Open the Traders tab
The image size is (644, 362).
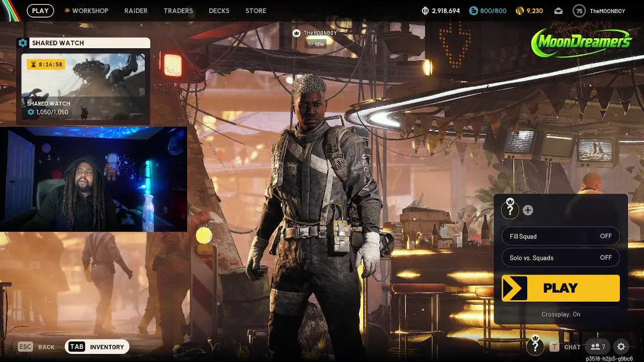[178, 11]
